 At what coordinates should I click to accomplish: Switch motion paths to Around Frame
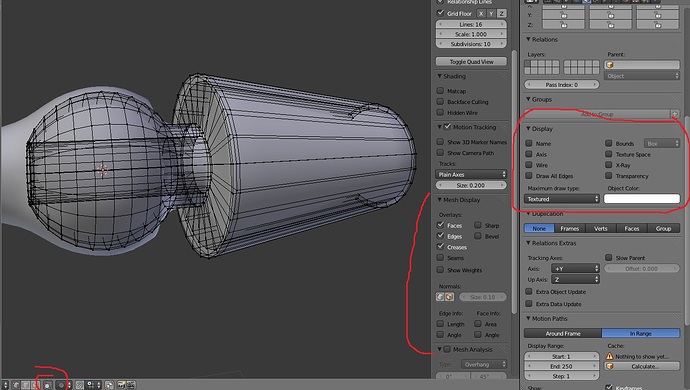(563, 333)
